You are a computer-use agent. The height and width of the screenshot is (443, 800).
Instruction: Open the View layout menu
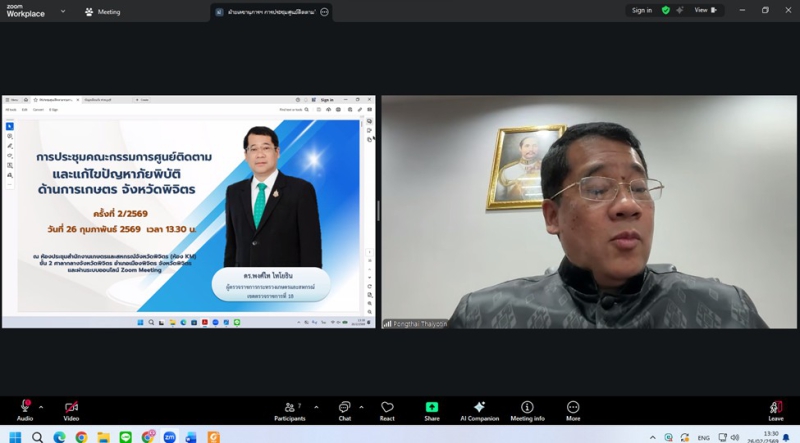click(705, 10)
